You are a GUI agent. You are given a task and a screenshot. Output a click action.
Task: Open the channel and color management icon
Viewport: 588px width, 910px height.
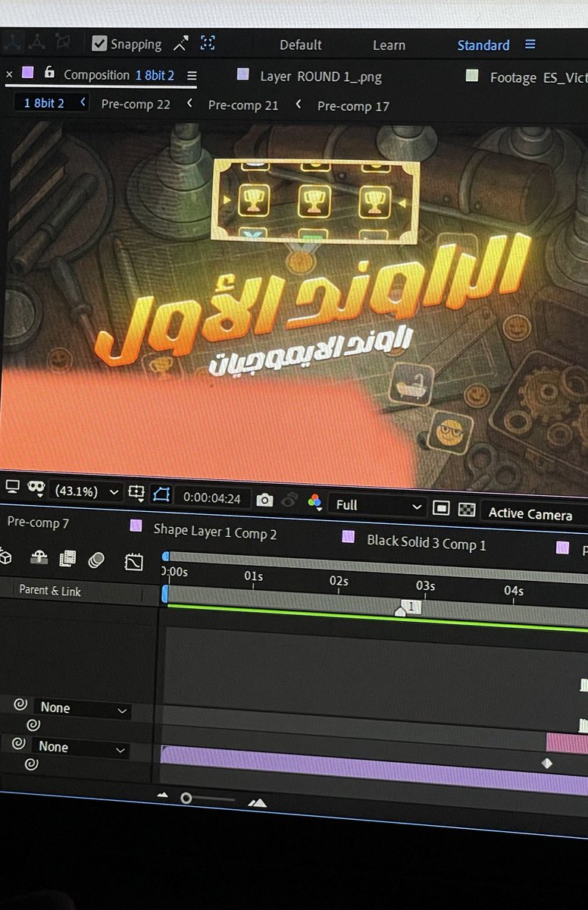pyautogui.click(x=315, y=502)
